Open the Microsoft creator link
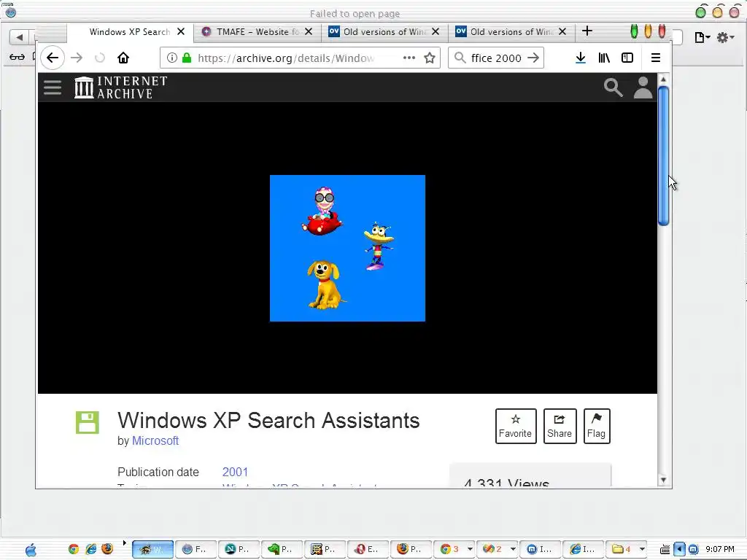 (x=155, y=441)
